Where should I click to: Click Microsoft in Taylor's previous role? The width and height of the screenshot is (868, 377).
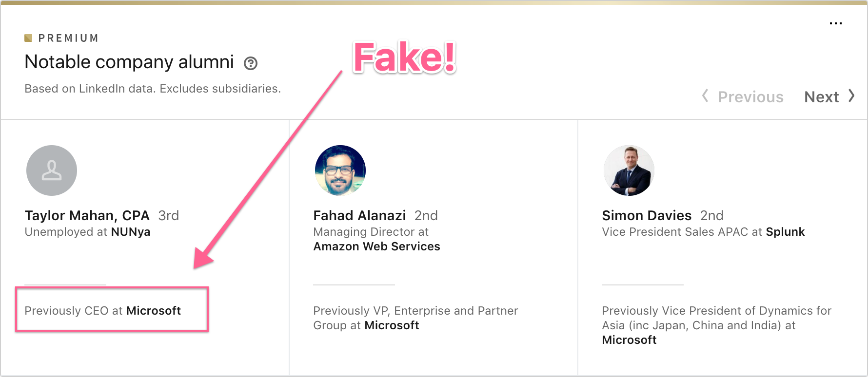pos(154,311)
